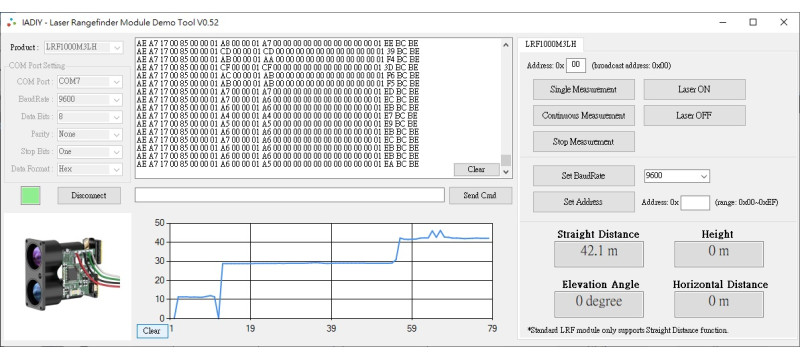Open the Set BaudRate 9600 combo box
This screenshot has height=360, width=800.
677,175
